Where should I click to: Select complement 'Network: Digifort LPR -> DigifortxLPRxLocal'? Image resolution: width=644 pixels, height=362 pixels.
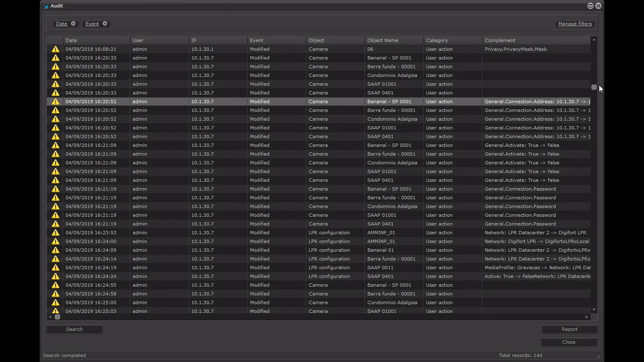coord(536,241)
